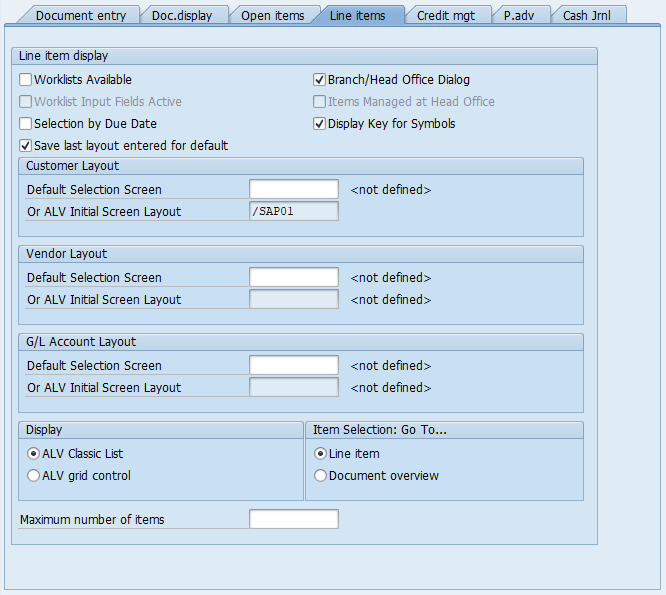666x595 pixels.
Task: Click <not defined> beside Vendor ALV Initial Layout
Action: (391, 300)
